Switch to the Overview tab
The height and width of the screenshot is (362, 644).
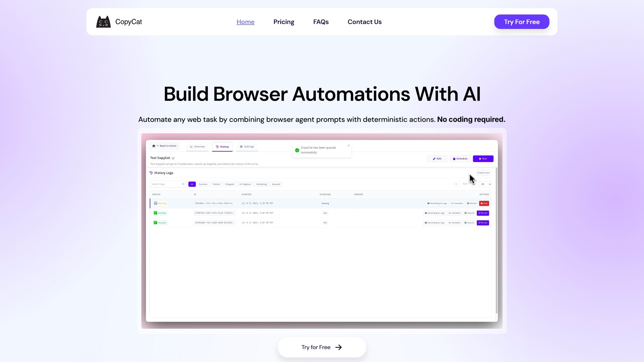pyautogui.click(x=197, y=146)
